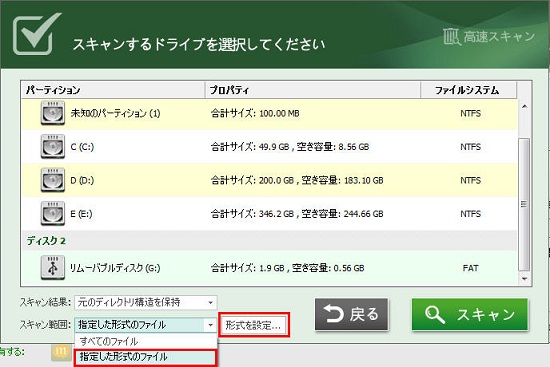Click the 形式を設定... button
Image resolution: width=550 pixels, height=367 pixels.
(254, 325)
